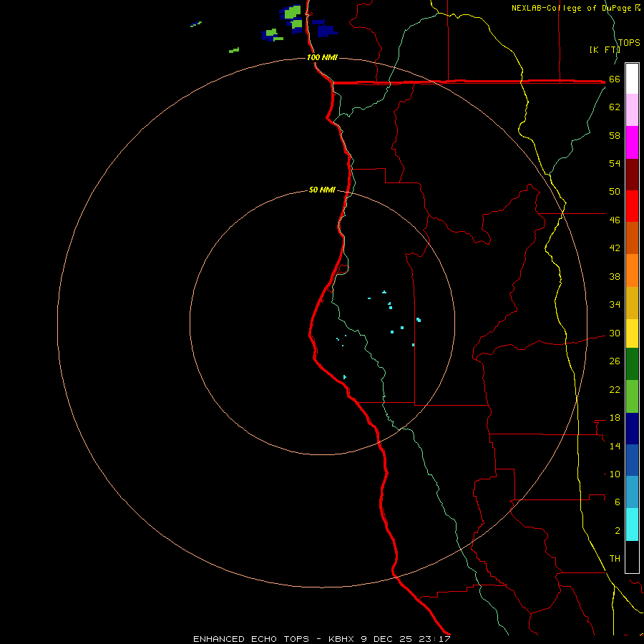Screen dimensions: 644x644
Task: Click the dark red 54 kft swatch
Action: [x=632, y=174]
